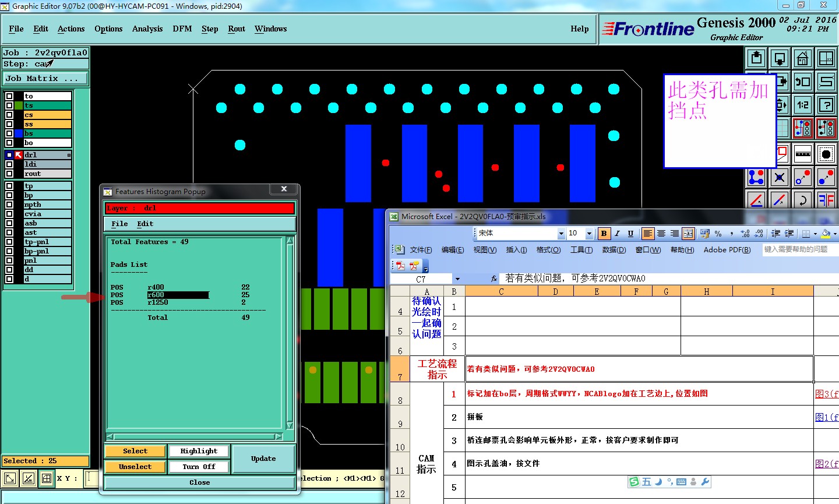Open the Excel font name dropdown
839x504 pixels.
[x=561, y=234]
